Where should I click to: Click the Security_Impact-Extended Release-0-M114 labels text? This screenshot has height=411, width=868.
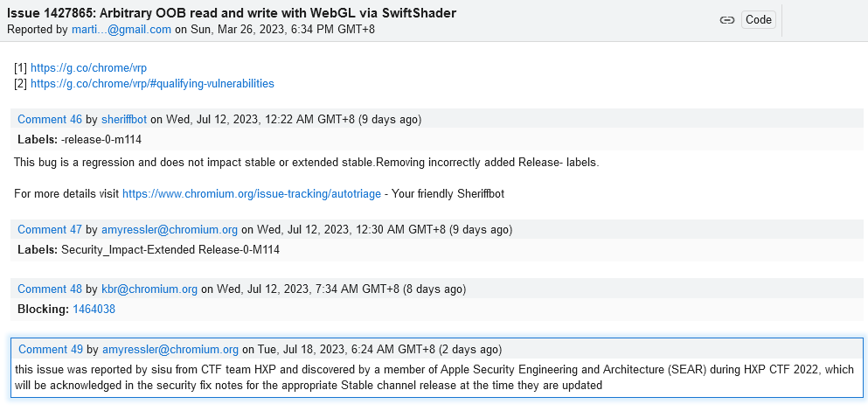click(x=170, y=250)
